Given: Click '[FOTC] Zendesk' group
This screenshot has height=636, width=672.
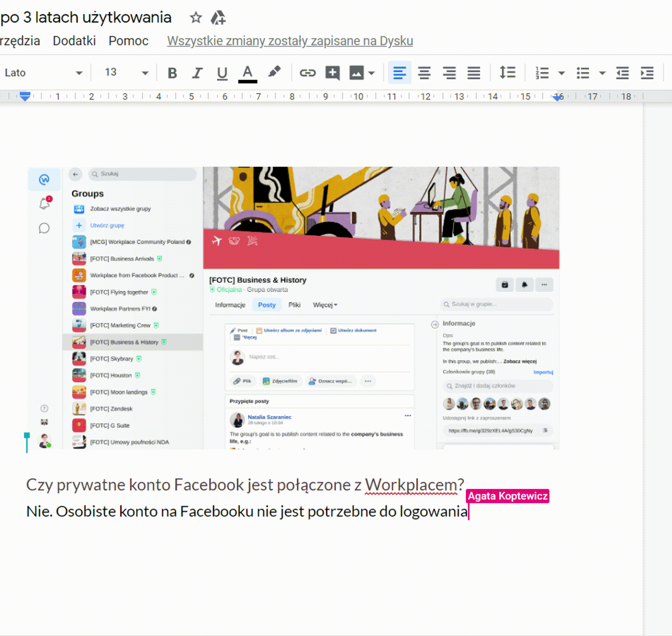Looking at the screenshot, I should [111, 409].
